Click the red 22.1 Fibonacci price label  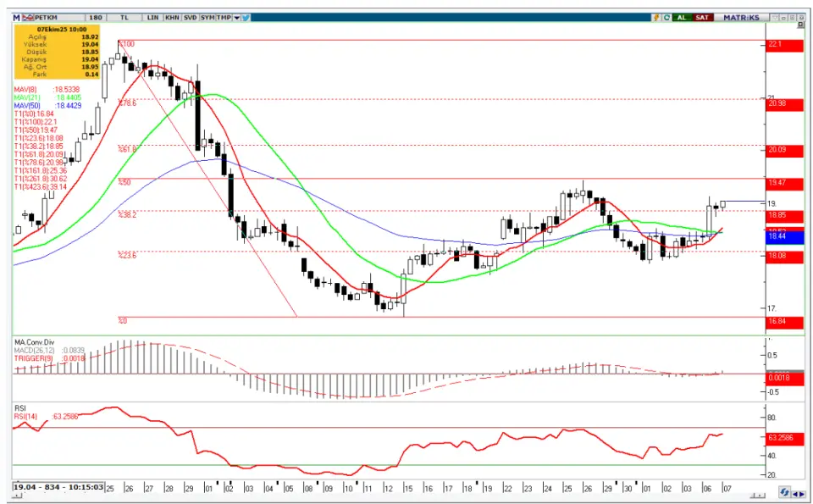[783, 44]
